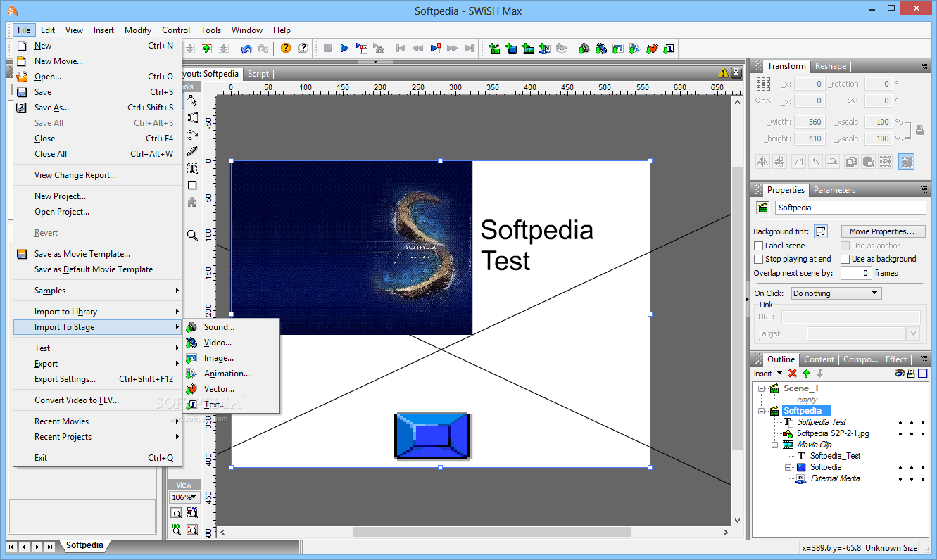Choose Animation... from Import To Stage submenu

point(232,374)
